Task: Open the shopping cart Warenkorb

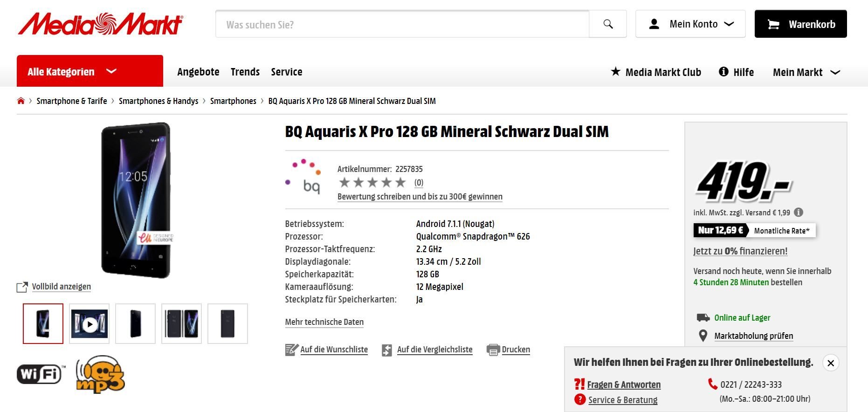Action: point(800,24)
